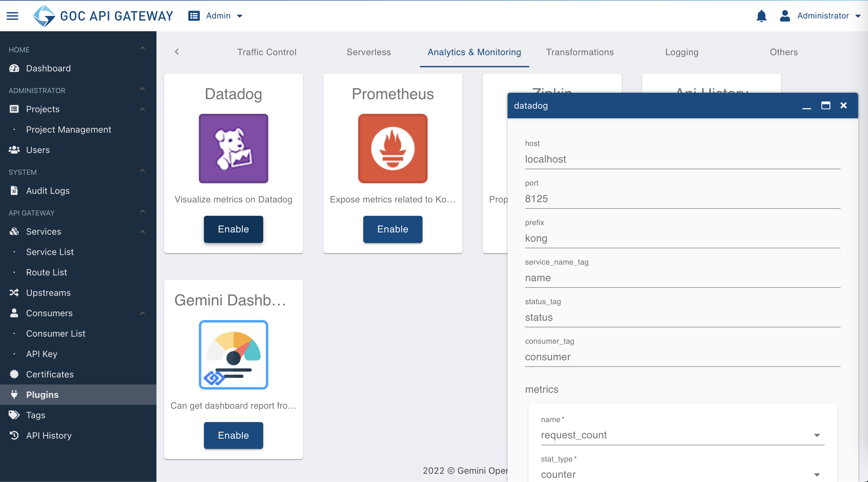Open Service List in sidebar
The height and width of the screenshot is (482, 868).
click(50, 252)
